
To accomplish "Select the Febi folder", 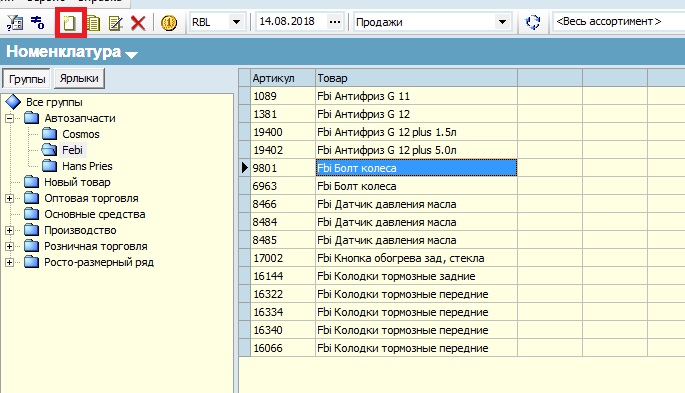I will click(72, 150).
